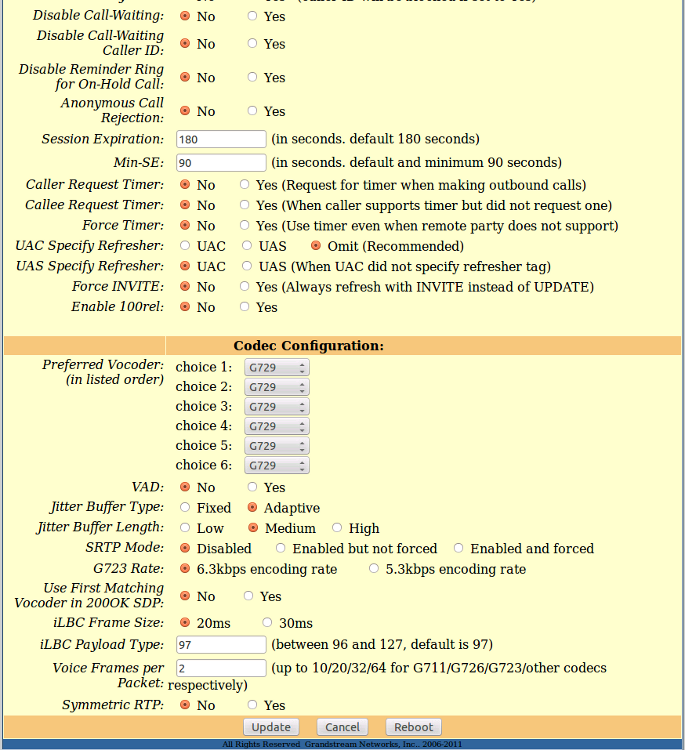Select Yes for Disable Call-Waiting
This screenshot has height=750, width=685.
coord(252,16)
